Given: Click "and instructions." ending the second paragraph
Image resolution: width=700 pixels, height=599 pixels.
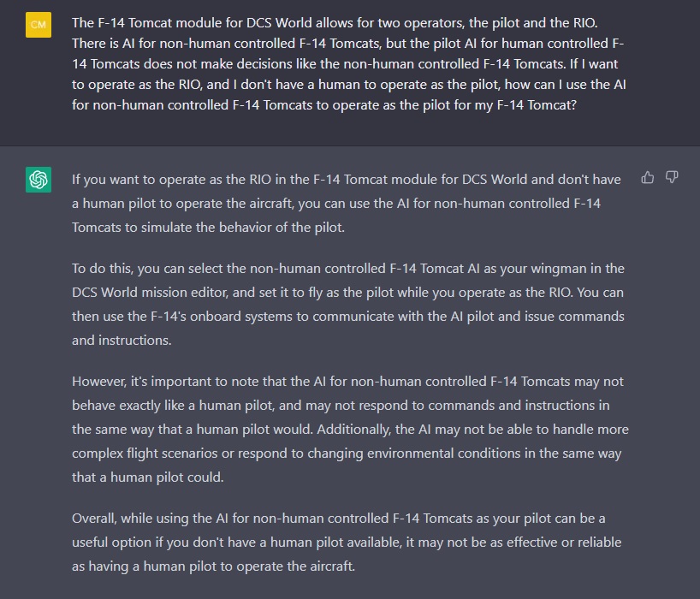Looking at the screenshot, I should coord(120,340).
